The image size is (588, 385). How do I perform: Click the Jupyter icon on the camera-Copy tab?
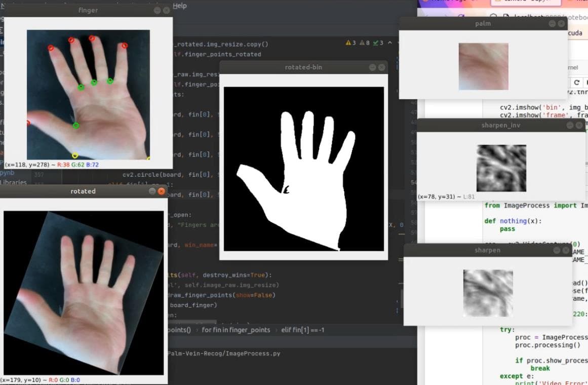[x=498, y=2]
